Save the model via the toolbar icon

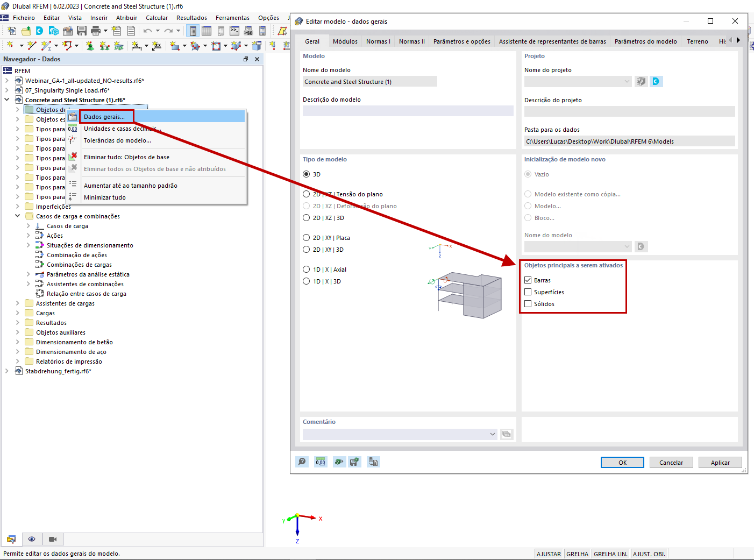point(81,31)
